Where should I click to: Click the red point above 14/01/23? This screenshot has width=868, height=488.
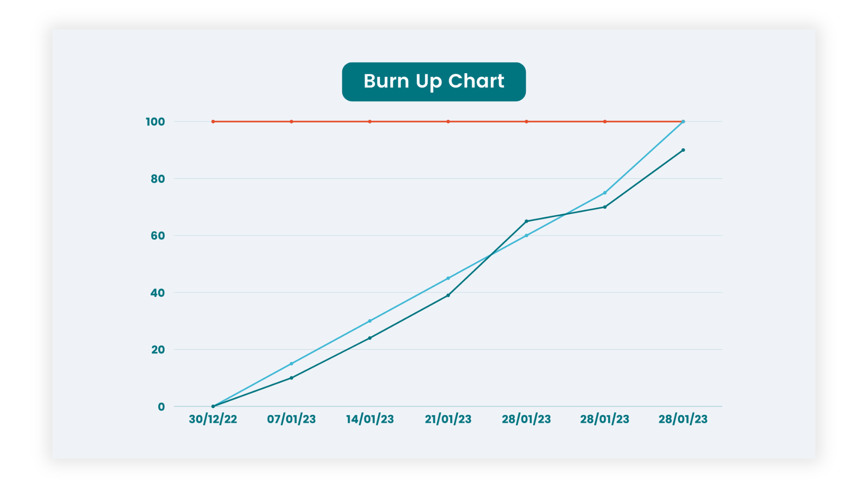click(370, 121)
